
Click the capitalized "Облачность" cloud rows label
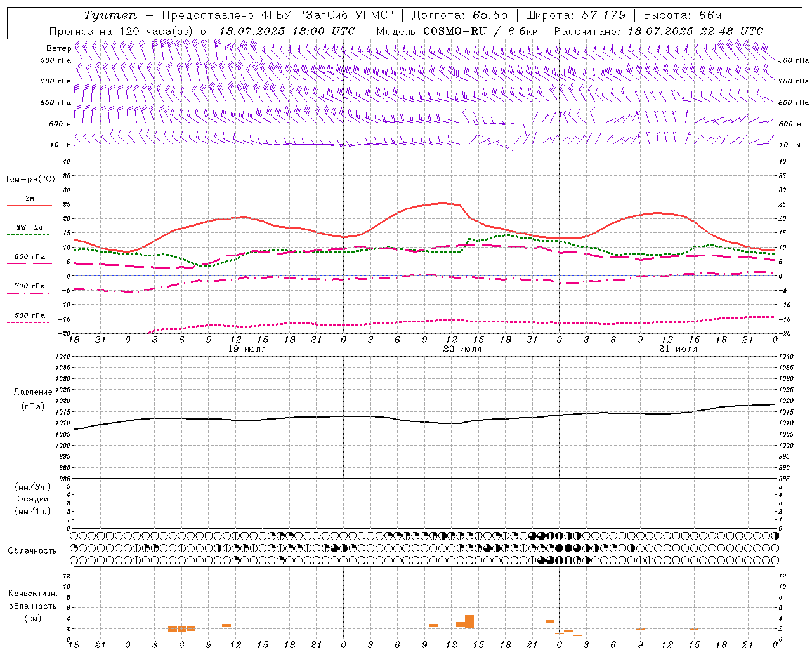click(x=32, y=550)
